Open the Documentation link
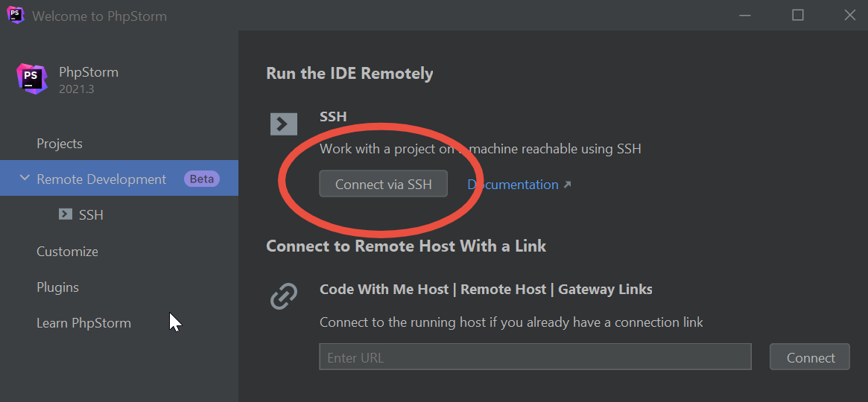Viewport: 868px width, 402px height. 513,185
